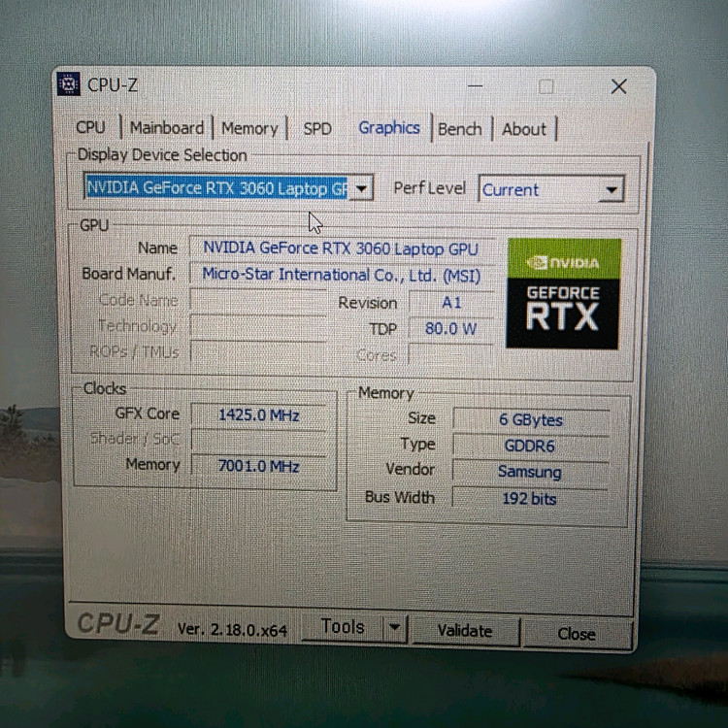Click the CPU-Z title bar app icon
This screenshot has width=728, height=728.
[68, 84]
